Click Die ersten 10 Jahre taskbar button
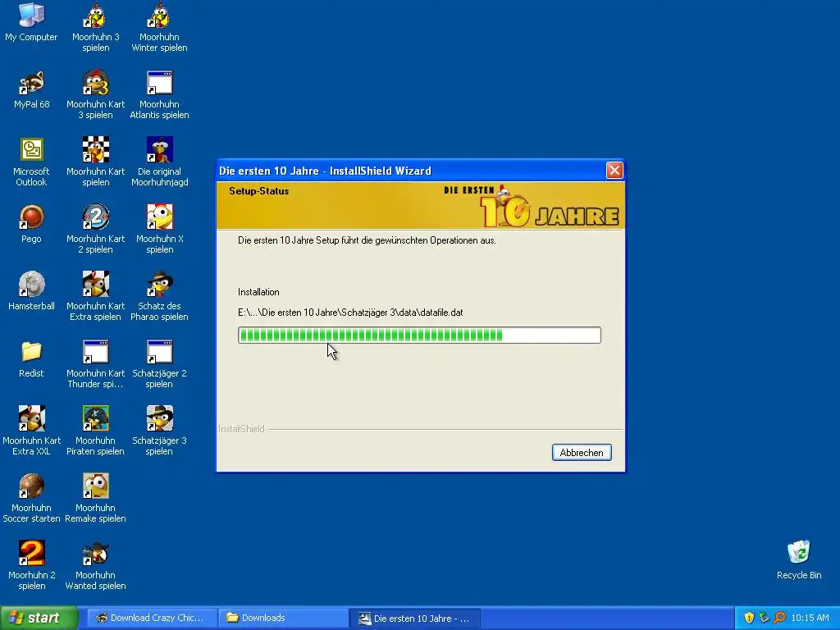840x630 pixels. coord(414,619)
